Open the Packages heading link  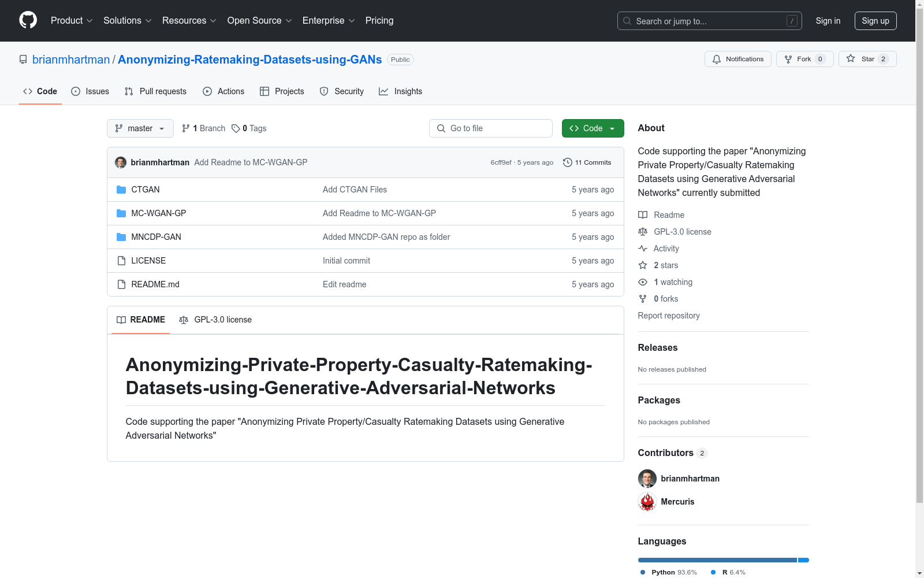click(x=659, y=400)
